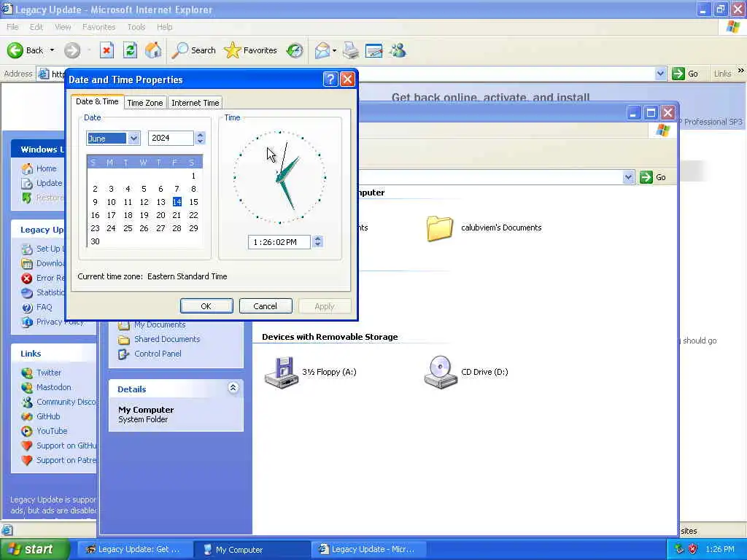Open Shared Documents link
The image size is (747, 560).
167,339
